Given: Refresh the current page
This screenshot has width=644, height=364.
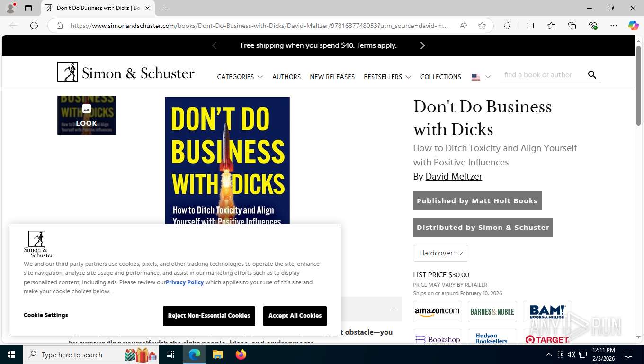Looking at the screenshot, I should coord(34,26).
